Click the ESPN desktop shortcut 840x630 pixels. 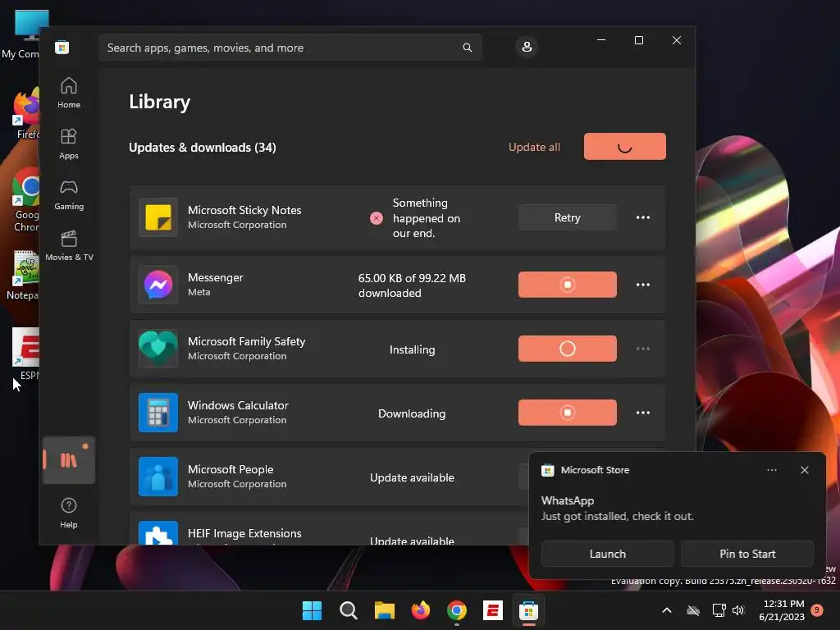point(25,354)
